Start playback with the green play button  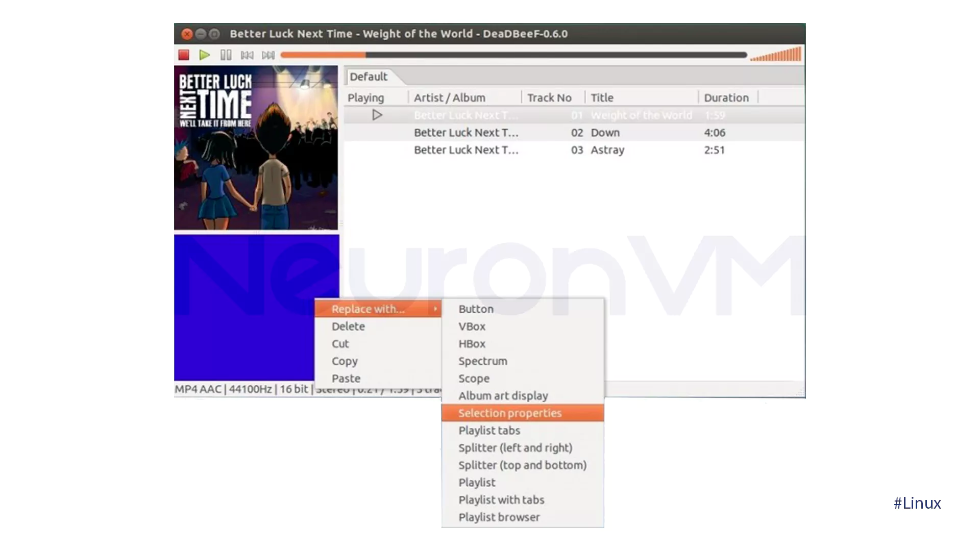(x=205, y=55)
